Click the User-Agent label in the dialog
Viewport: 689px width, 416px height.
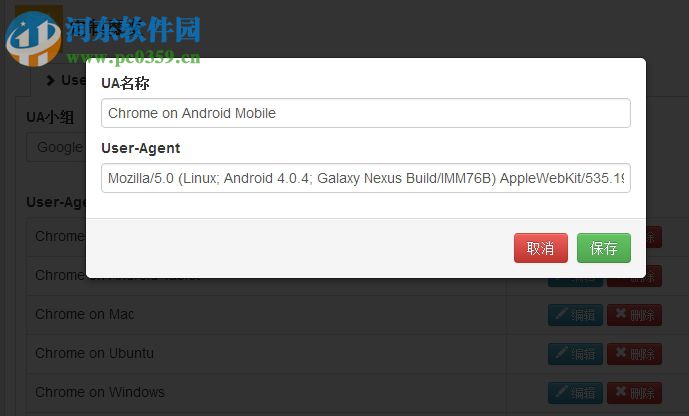click(141, 148)
